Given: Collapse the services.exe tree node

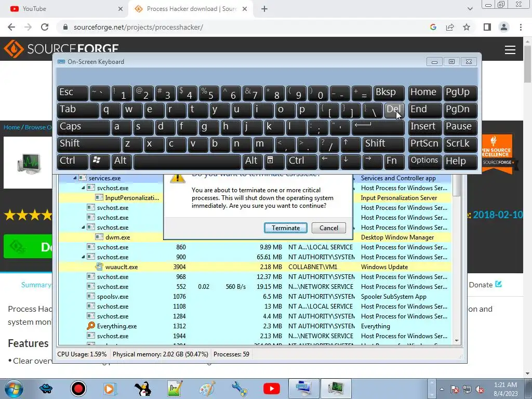Looking at the screenshot, I should [75, 178].
